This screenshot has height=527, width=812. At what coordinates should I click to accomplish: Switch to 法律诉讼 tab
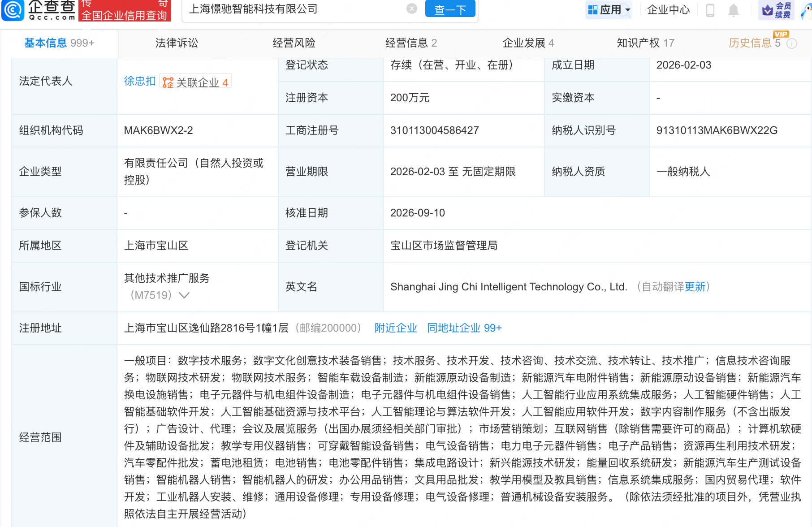click(177, 43)
